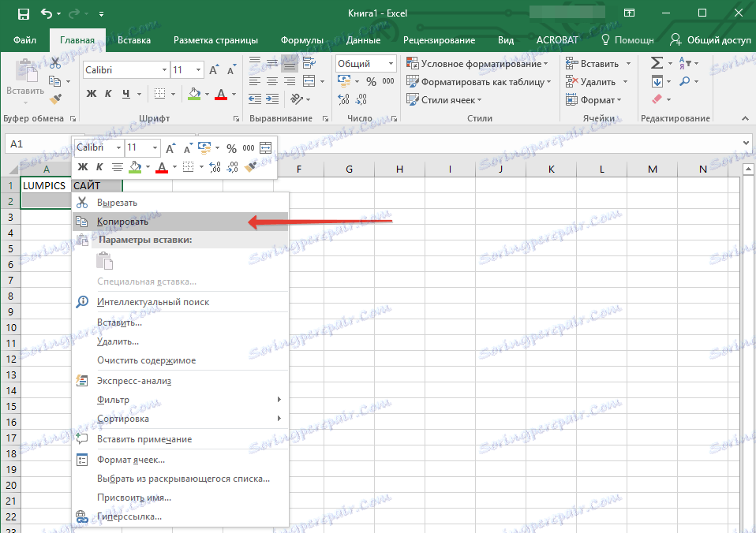Image resolution: width=756 pixels, height=533 pixels.
Task: Click the Clear eraser icon in Editing group
Action: coord(656,99)
